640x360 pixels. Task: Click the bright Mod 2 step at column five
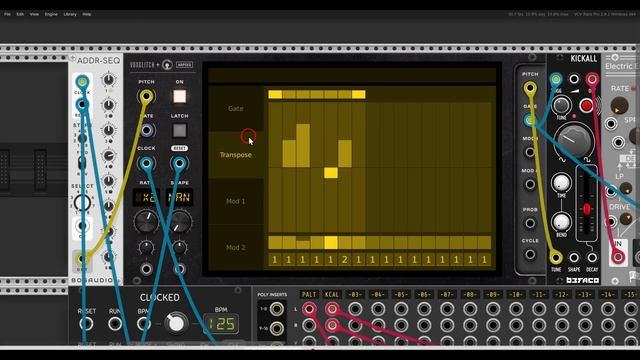[x=331, y=242]
